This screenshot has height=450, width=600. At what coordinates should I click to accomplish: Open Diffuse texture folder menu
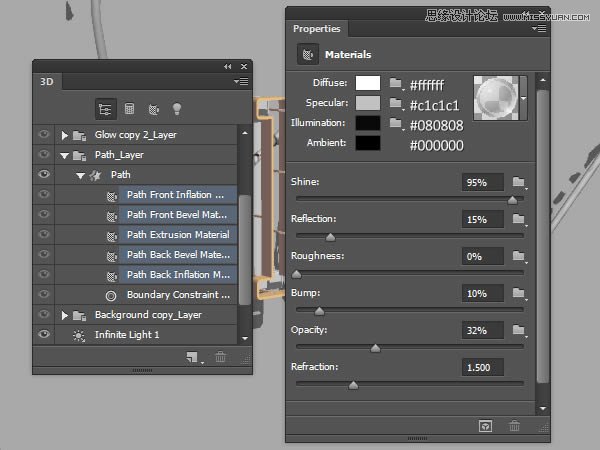coord(396,83)
